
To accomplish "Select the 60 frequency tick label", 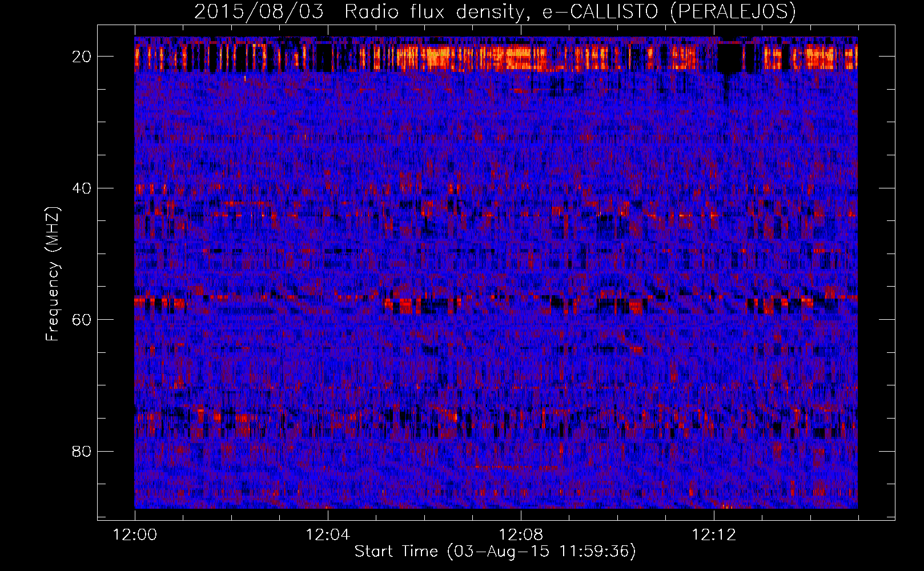I will point(82,319).
